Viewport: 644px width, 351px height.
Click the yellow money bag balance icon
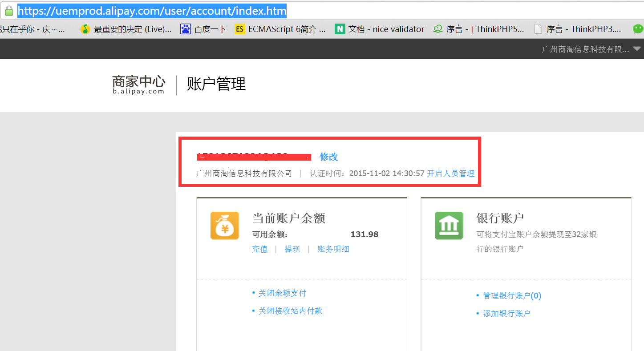(x=225, y=226)
